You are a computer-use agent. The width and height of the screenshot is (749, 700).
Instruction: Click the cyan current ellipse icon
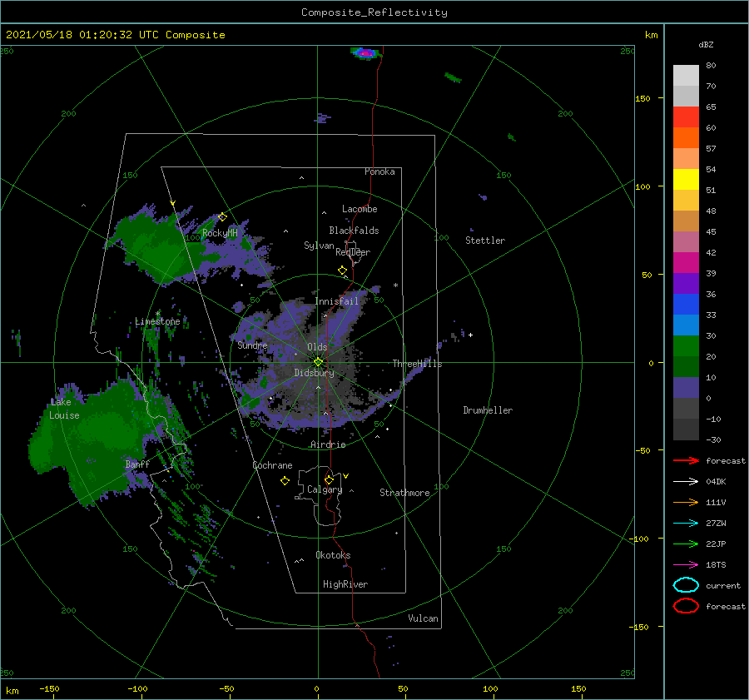[686, 585]
